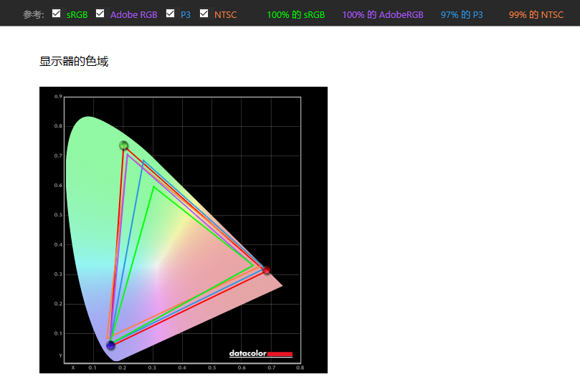Click the green primary marker on gamut chart
This screenshot has height=392, width=580.
[x=123, y=145]
